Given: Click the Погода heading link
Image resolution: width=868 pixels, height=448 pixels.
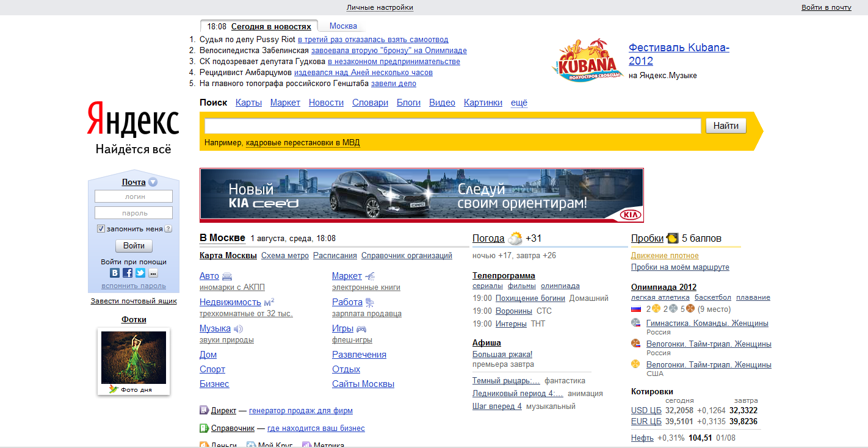Looking at the screenshot, I should [x=488, y=238].
